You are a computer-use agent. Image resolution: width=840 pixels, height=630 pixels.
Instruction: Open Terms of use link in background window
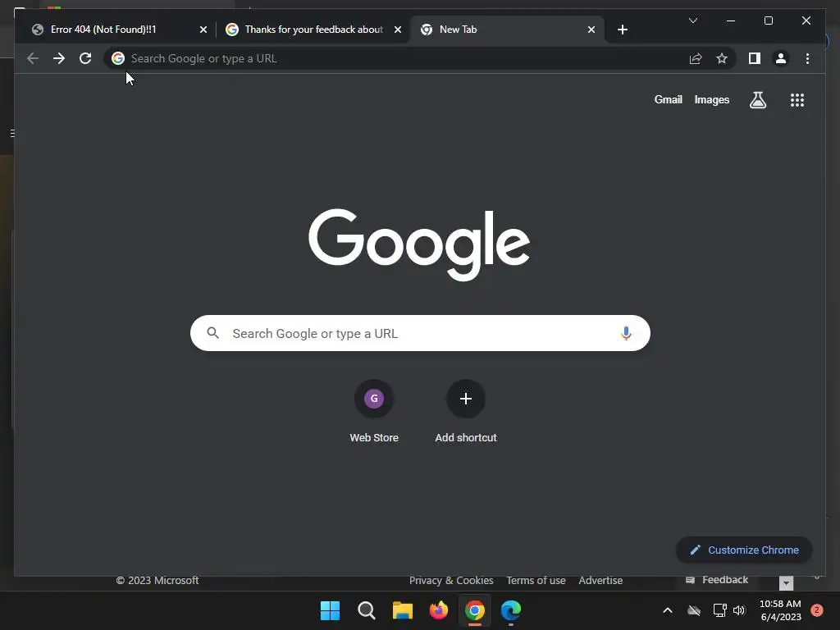tap(536, 581)
